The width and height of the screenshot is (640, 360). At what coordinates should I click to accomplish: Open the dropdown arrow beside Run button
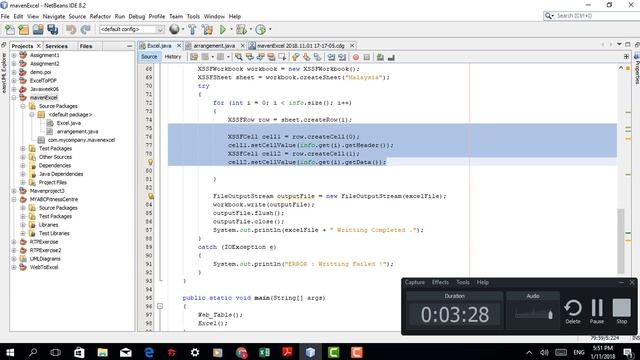point(231,29)
